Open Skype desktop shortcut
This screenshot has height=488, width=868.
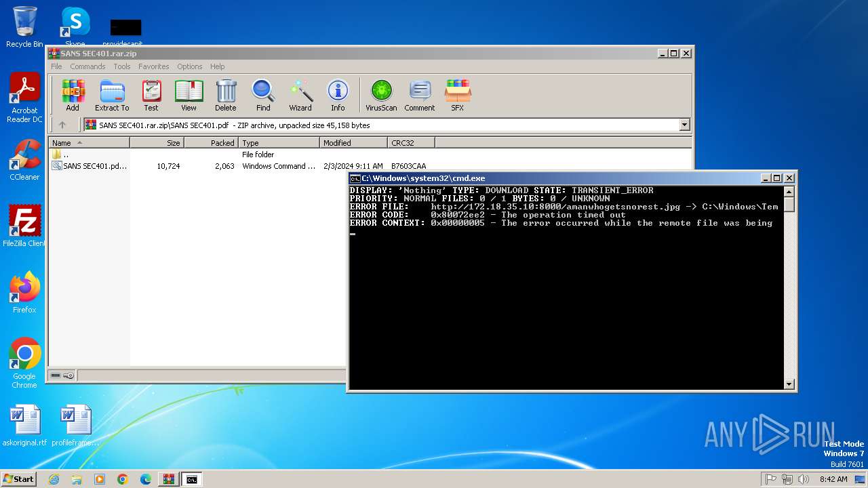click(x=75, y=27)
